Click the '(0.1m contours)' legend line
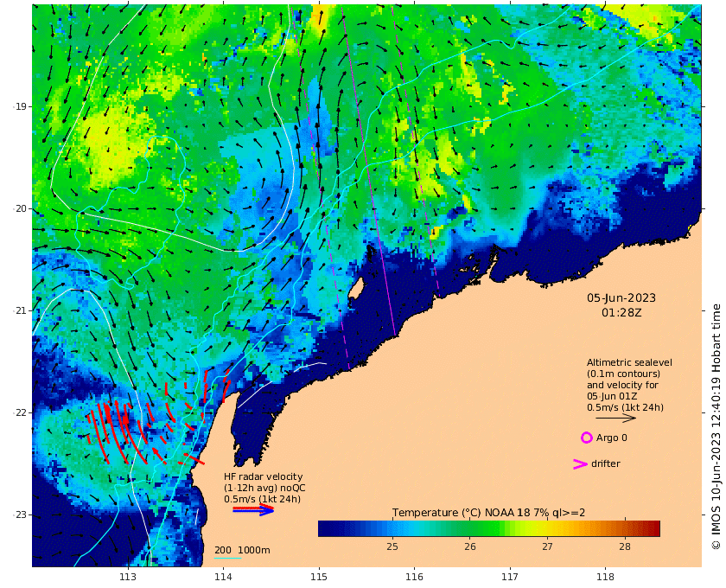Image resolution: width=726 pixels, height=588 pixels. pos(623,374)
